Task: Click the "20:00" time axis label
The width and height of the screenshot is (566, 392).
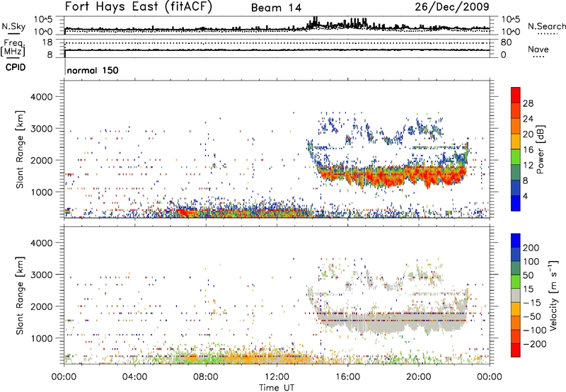Action: [419, 377]
